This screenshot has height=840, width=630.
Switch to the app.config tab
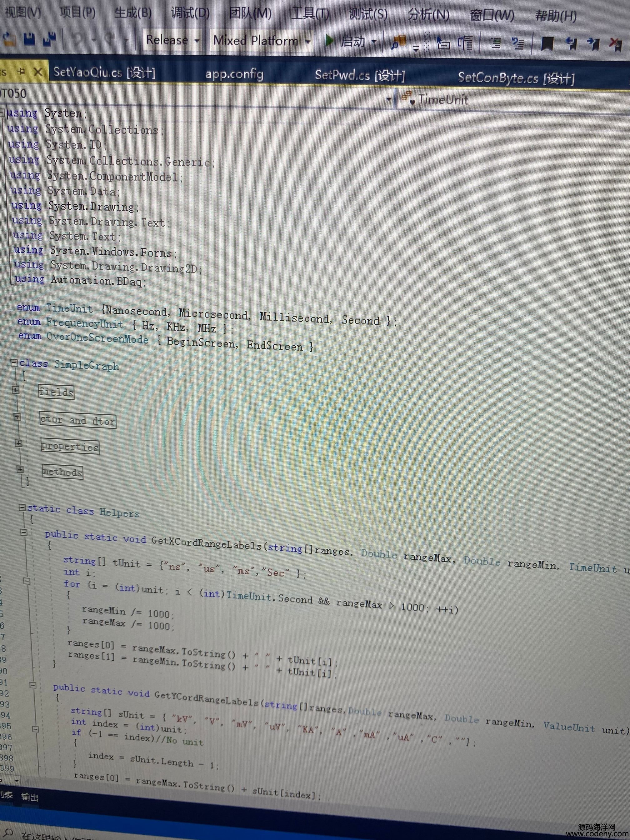click(234, 74)
